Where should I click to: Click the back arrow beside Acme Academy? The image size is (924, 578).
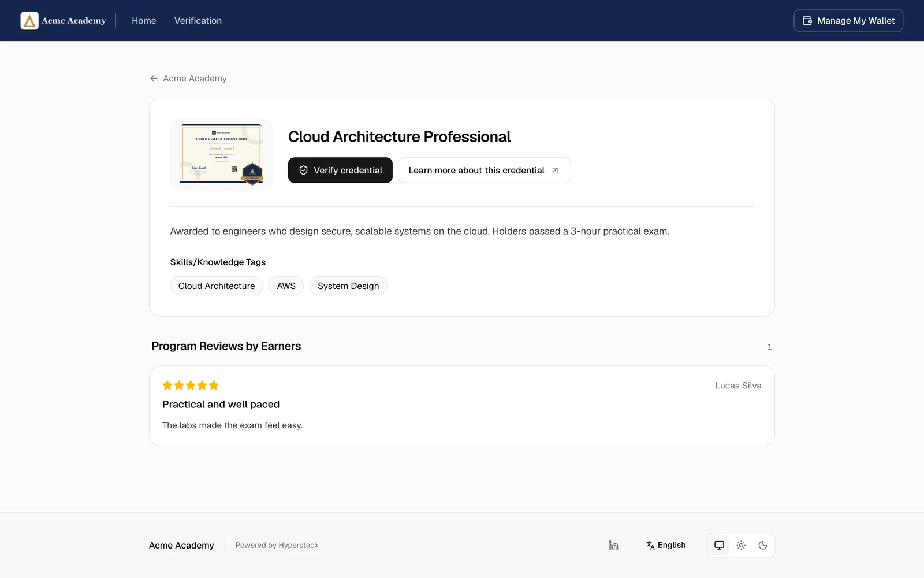pos(154,79)
